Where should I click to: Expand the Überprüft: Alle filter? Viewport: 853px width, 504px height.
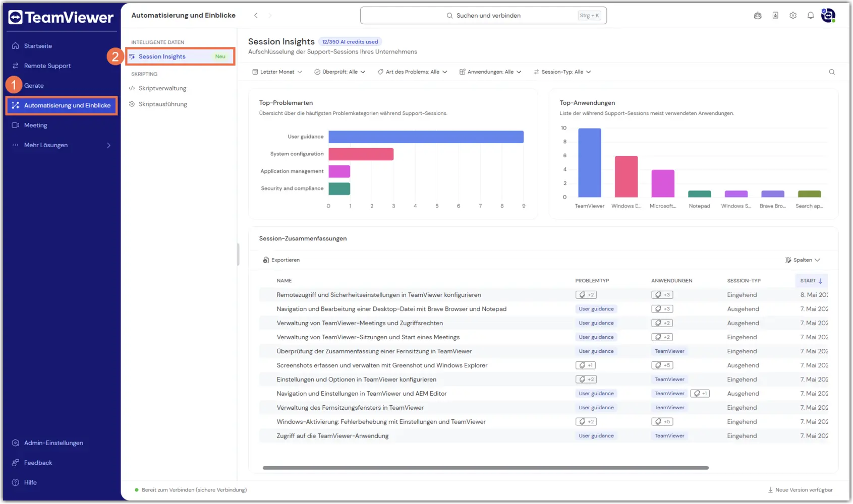click(339, 72)
